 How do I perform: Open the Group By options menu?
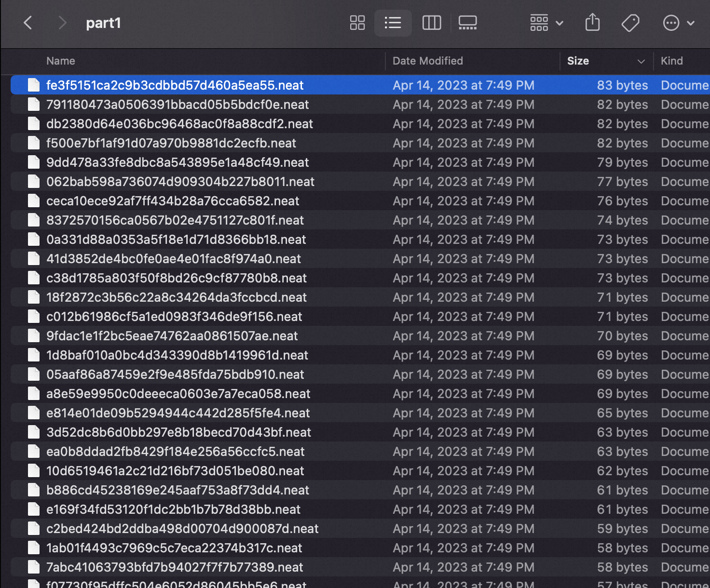(x=546, y=23)
